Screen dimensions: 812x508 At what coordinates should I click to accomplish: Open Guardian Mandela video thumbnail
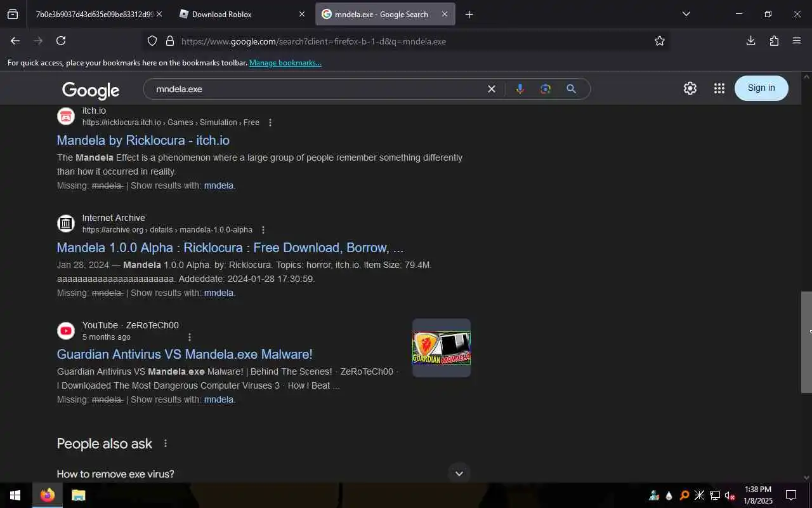pos(442,348)
